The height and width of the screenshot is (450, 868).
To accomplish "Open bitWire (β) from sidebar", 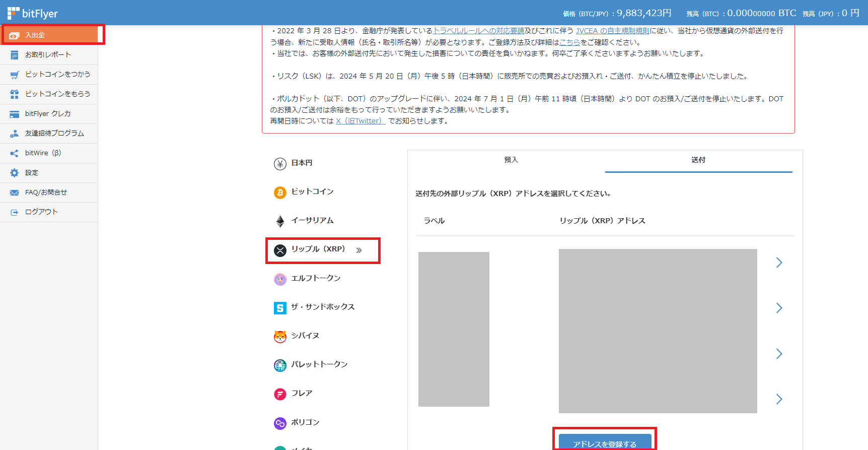I will tap(49, 153).
